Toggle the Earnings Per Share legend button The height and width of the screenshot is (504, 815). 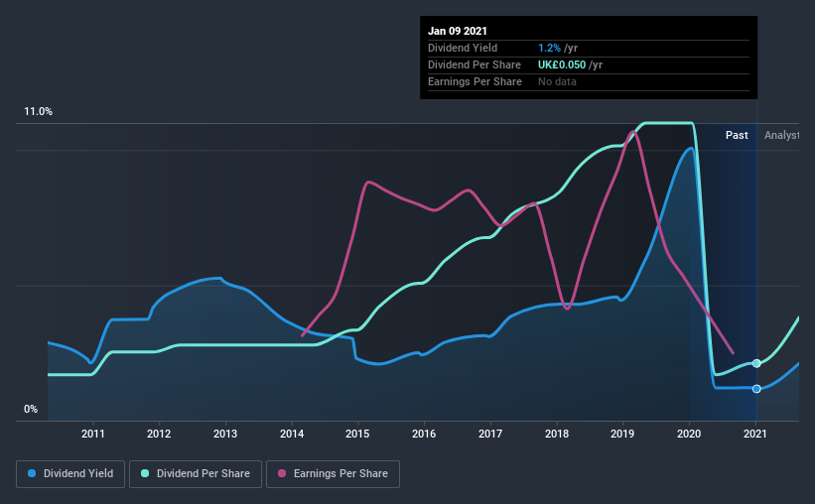click(x=333, y=474)
